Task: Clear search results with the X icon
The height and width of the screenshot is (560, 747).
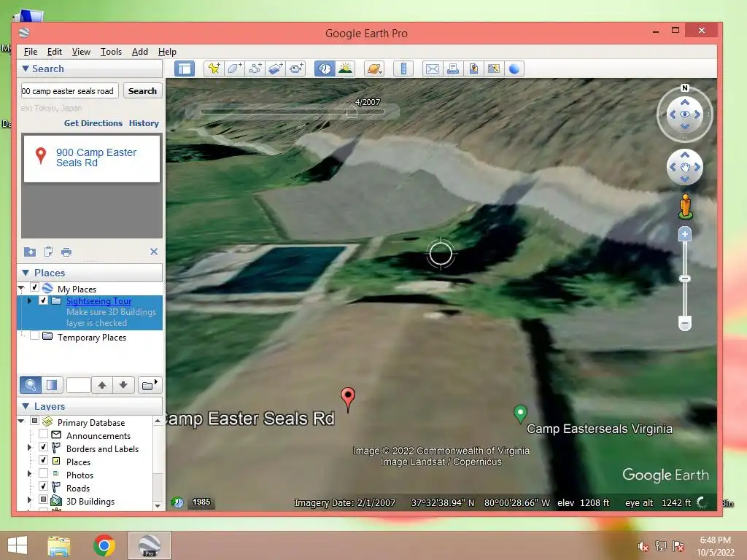Action: 154,252
